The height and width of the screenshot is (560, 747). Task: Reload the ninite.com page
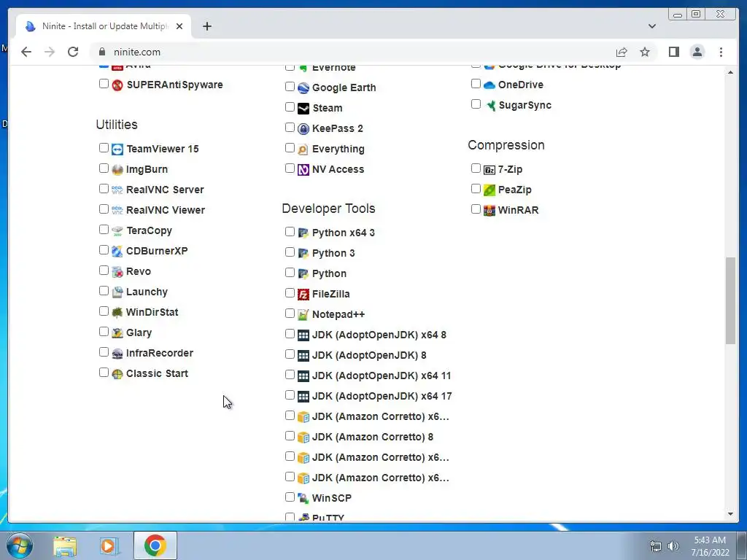coord(73,52)
